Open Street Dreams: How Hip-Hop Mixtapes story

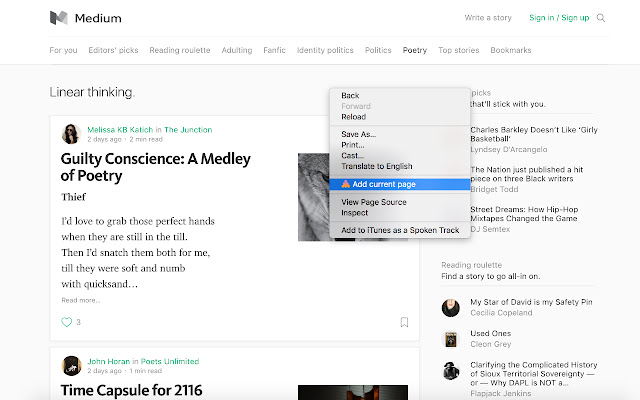524,214
